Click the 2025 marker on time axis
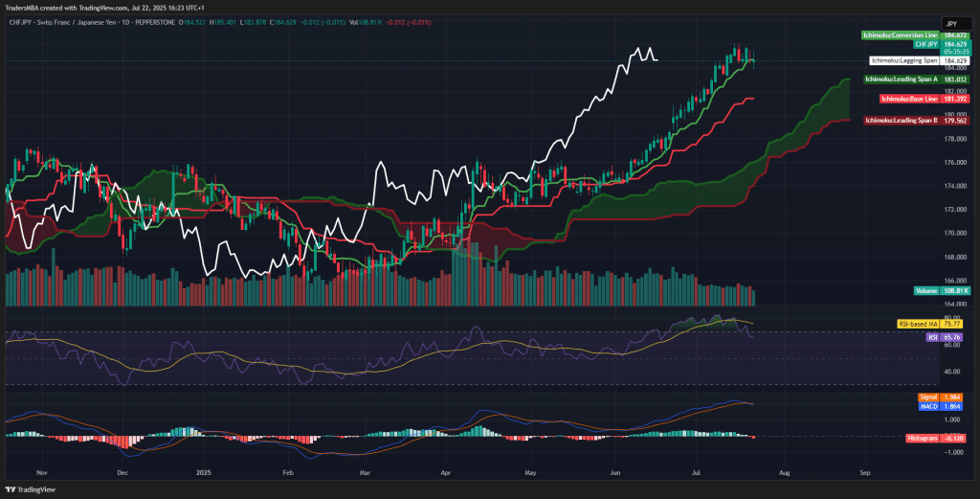980x499 pixels. 202,472
